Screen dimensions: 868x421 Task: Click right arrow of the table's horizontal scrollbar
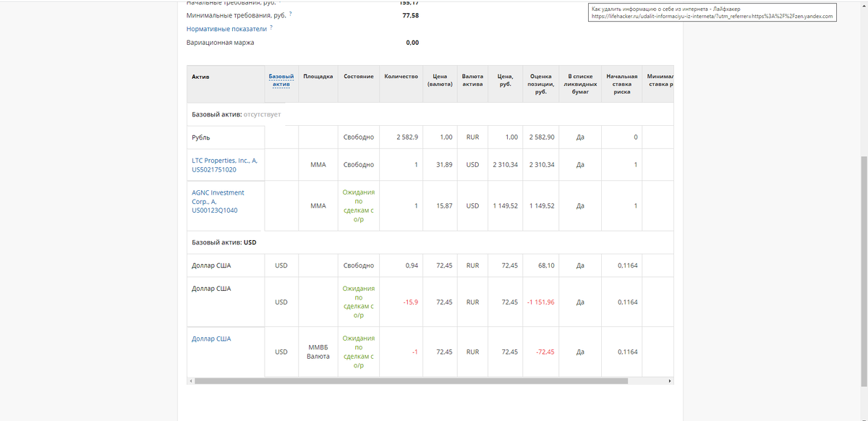670,380
